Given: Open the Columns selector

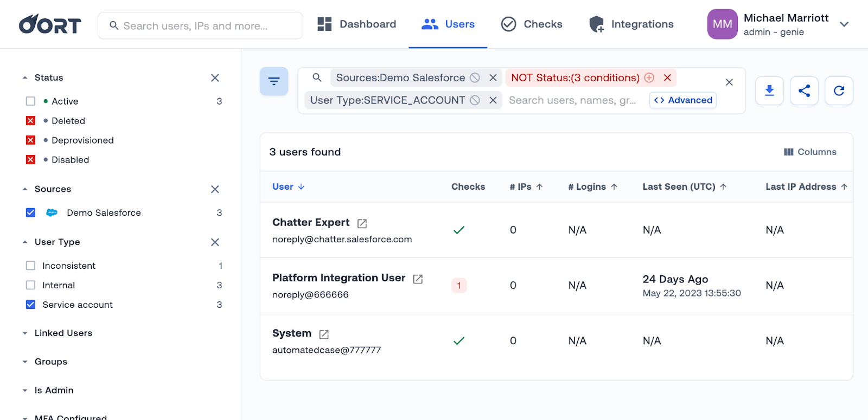Looking at the screenshot, I should [810, 152].
